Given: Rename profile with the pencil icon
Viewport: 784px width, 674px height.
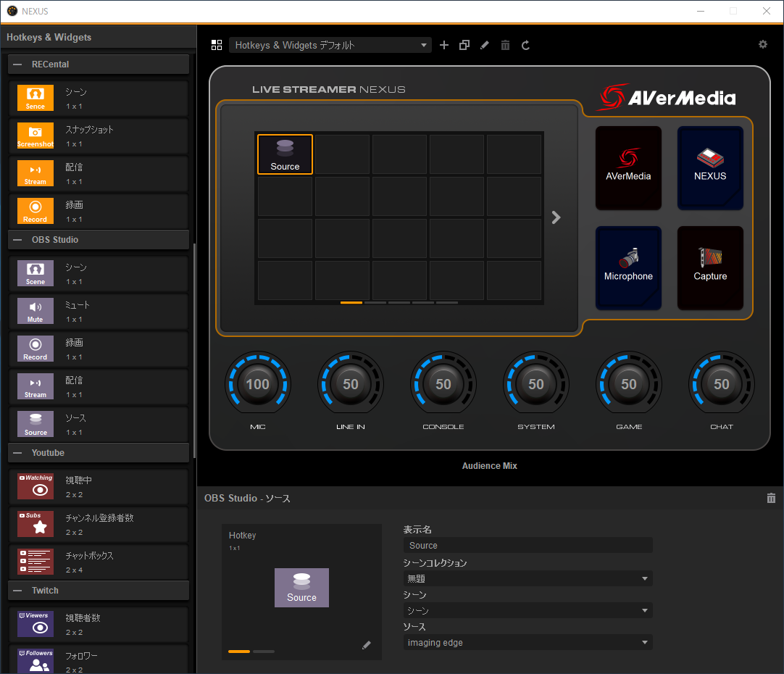Looking at the screenshot, I should click(x=485, y=45).
